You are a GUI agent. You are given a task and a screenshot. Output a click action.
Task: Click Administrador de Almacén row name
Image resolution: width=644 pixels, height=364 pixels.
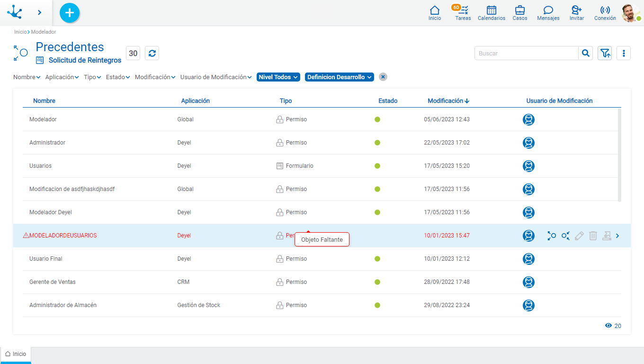pos(63,305)
